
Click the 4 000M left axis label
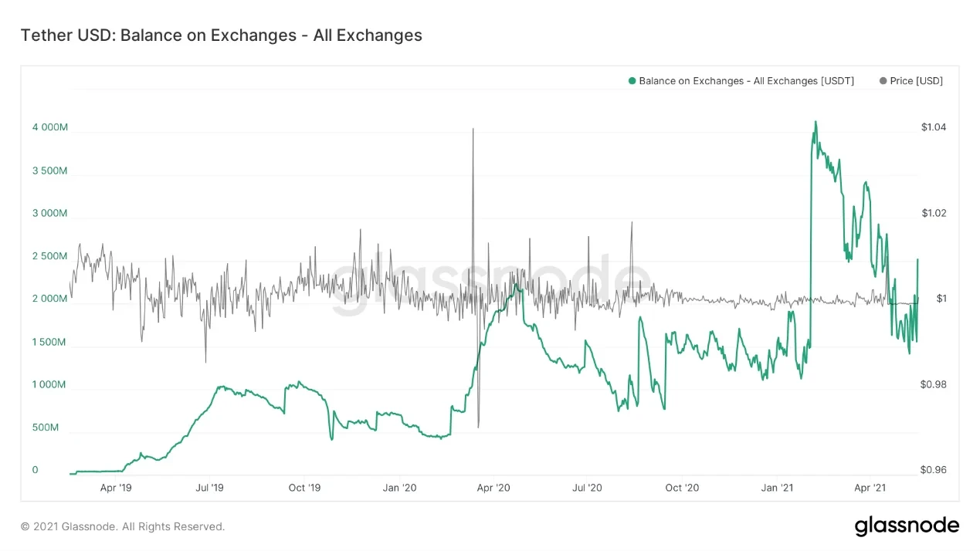[x=50, y=127]
